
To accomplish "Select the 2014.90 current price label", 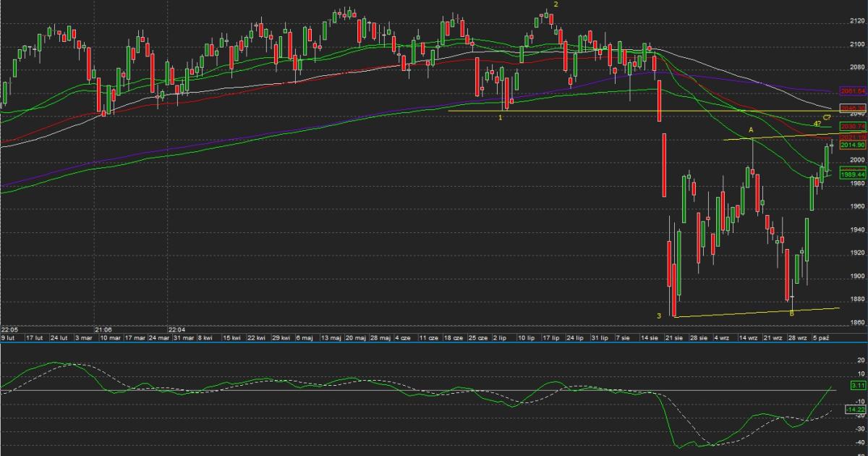I will tap(853, 145).
